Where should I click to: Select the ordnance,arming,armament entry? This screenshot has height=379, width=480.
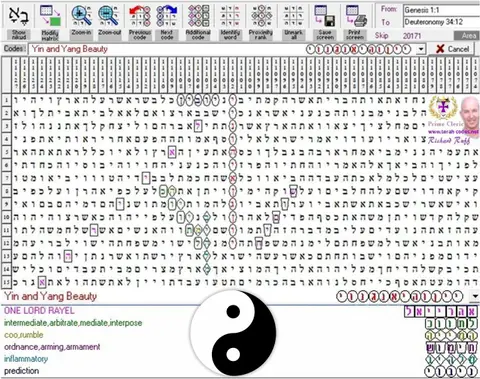(x=52, y=347)
